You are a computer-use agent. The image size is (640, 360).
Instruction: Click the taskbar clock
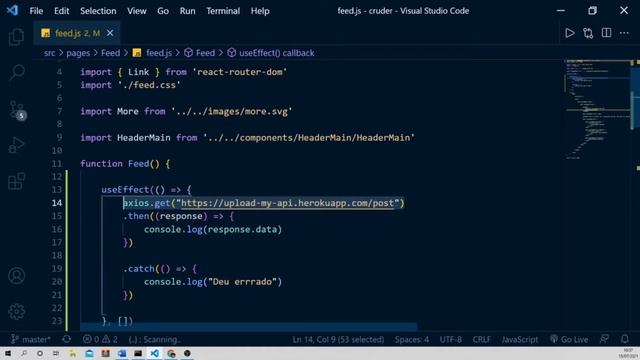628,353
